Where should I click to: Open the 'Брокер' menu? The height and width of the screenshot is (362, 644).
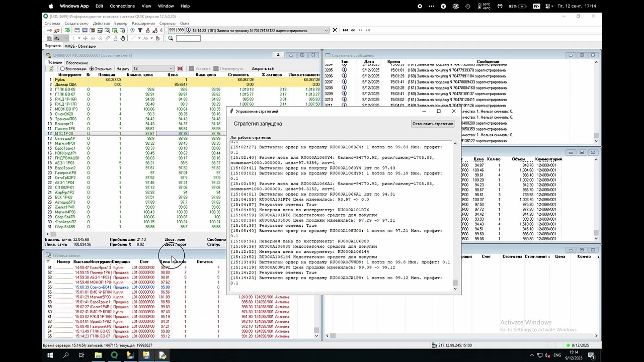121,24
